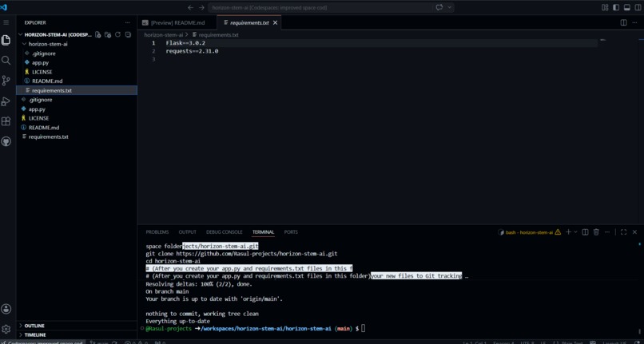Toggle the primary side bar visibility
Screen dimensions: 644x344
pyautogui.click(x=616, y=7)
